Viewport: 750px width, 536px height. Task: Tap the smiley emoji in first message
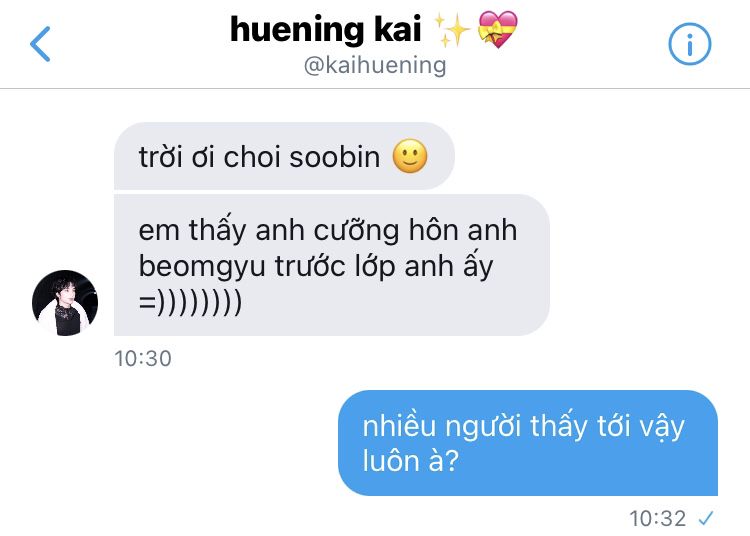pos(410,156)
